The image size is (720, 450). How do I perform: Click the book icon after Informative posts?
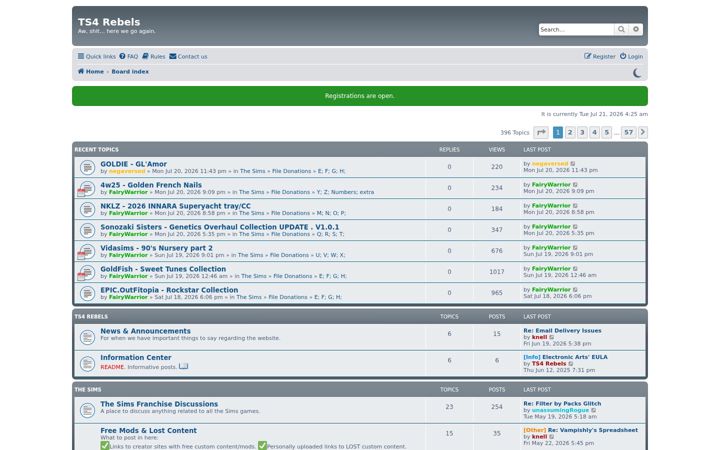(x=184, y=366)
